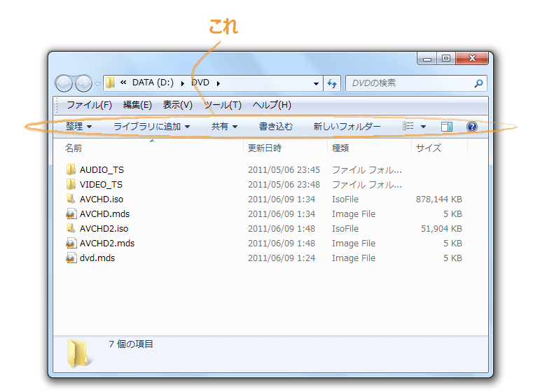Click the Forward navigation arrow button
Viewport: 554px width, 392px height.
tap(83, 84)
